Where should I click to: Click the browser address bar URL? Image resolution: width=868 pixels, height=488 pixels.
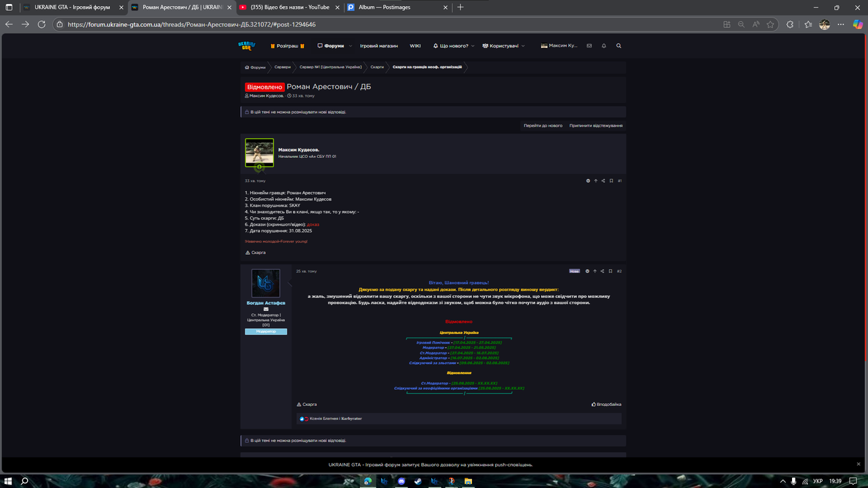tap(192, 24)
